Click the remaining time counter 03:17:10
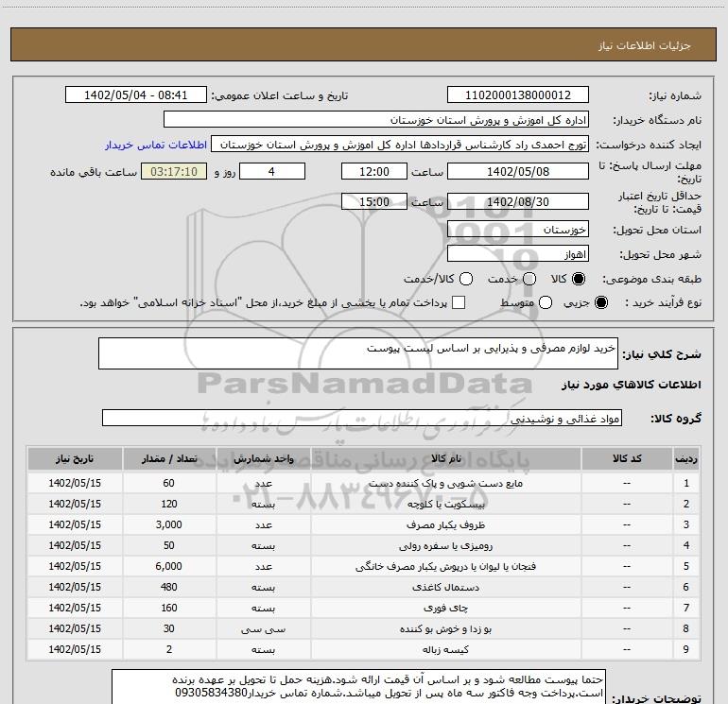 click(174, 171)
